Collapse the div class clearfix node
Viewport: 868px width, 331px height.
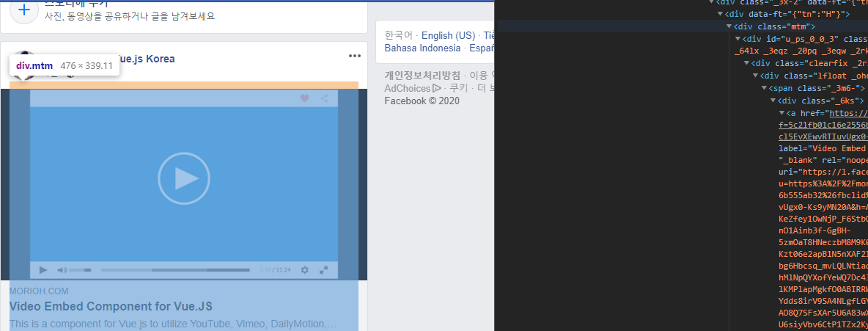(746, 63)
